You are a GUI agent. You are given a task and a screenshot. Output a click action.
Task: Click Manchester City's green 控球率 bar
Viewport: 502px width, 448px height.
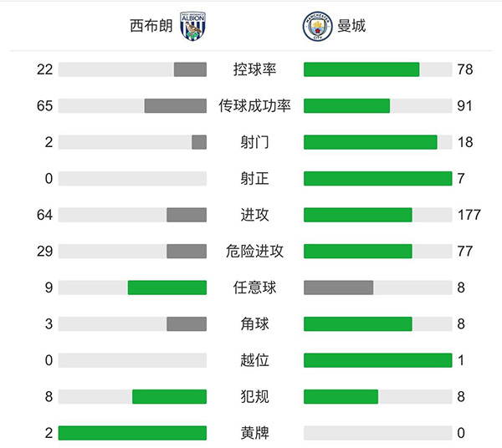[x=361, y=69]
